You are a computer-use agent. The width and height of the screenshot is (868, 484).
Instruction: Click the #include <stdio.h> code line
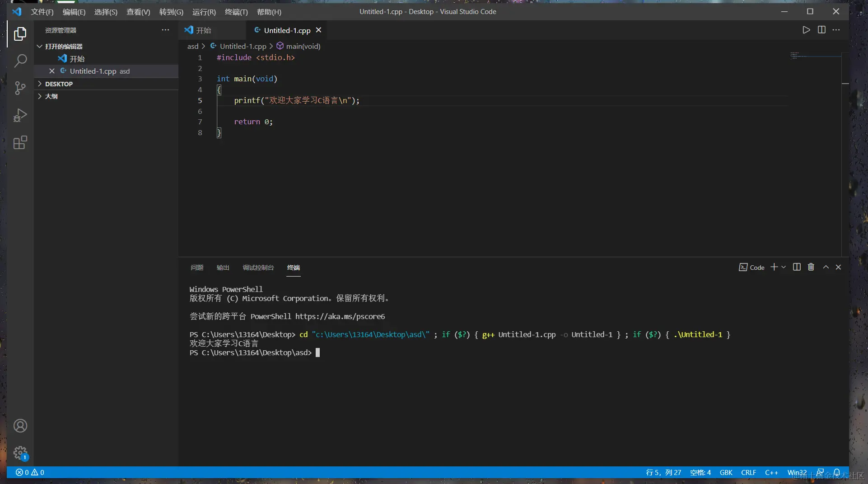tap(256, 58)
